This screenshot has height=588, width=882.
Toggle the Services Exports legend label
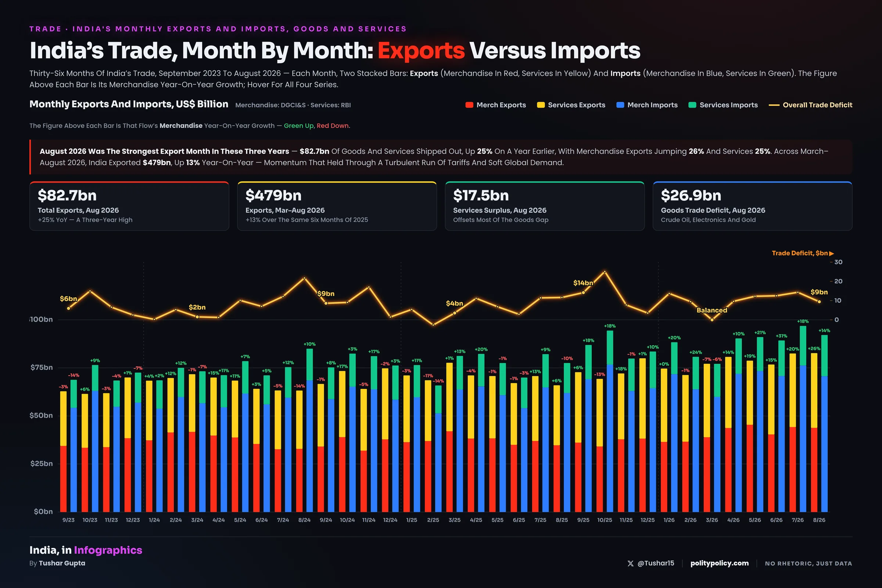click(576, 105)
